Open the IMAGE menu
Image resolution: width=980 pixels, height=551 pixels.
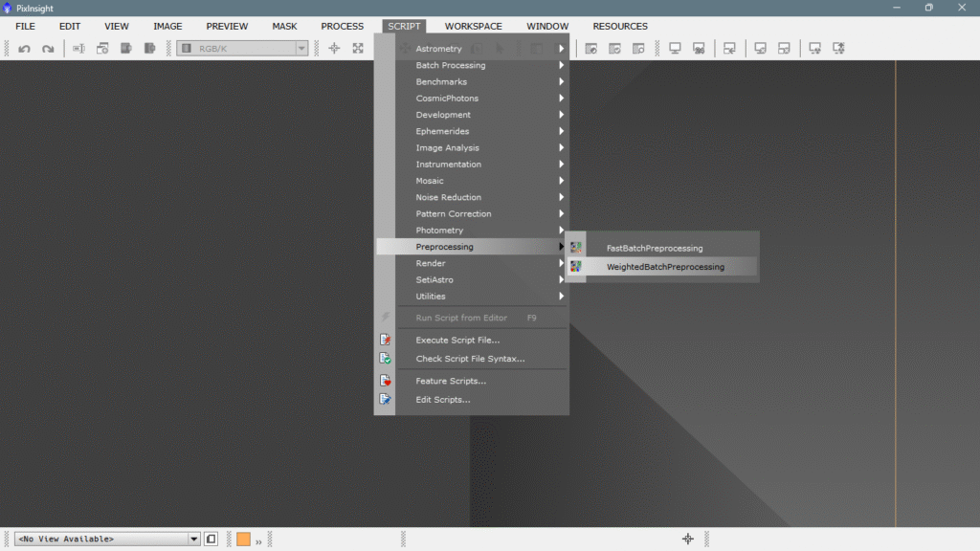pos(168,26)
